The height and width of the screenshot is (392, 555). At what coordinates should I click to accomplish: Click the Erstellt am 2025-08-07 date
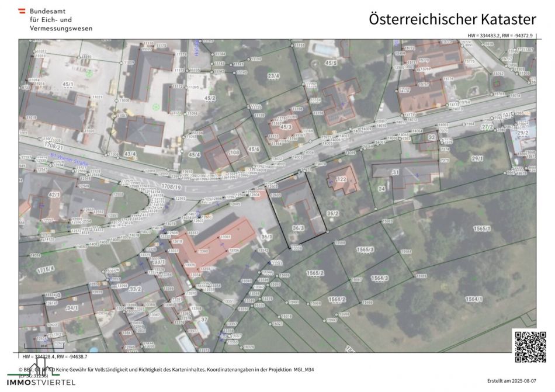(x=512, y=381)
